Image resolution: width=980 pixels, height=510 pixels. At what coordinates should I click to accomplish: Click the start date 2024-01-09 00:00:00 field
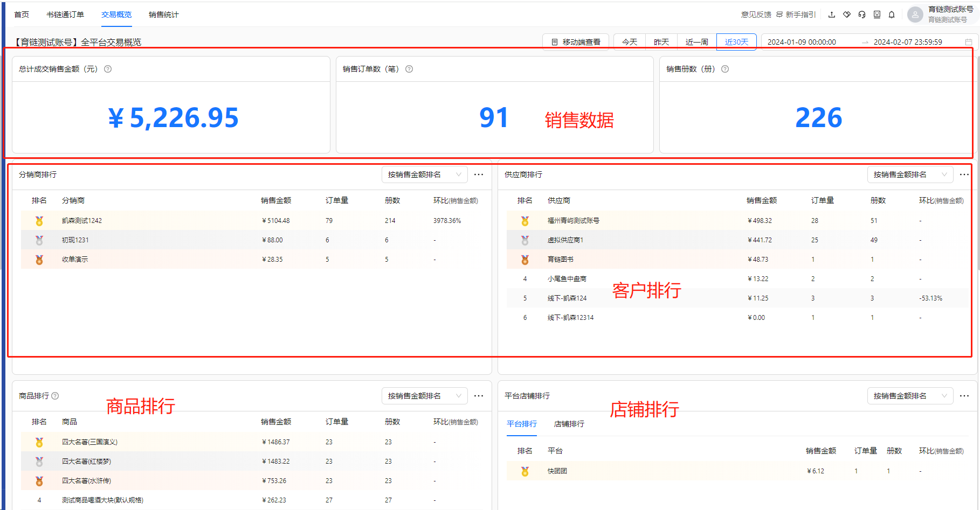coord(802,42)
